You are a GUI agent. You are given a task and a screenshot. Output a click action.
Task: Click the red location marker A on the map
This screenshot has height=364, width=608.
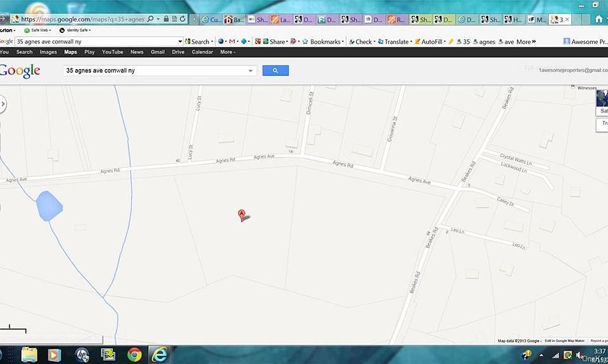[241, 215]
